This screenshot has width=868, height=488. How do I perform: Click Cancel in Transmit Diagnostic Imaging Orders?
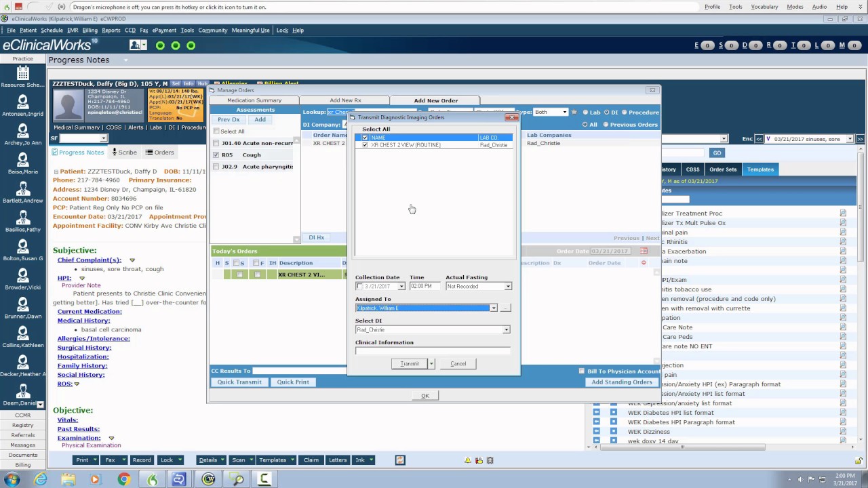[458, 364]
